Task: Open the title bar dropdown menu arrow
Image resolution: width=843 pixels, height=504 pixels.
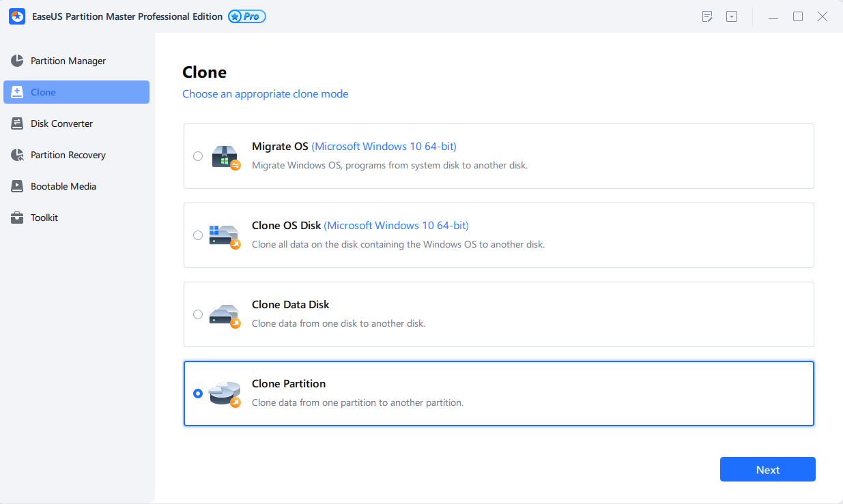Action: coord(732,16)
